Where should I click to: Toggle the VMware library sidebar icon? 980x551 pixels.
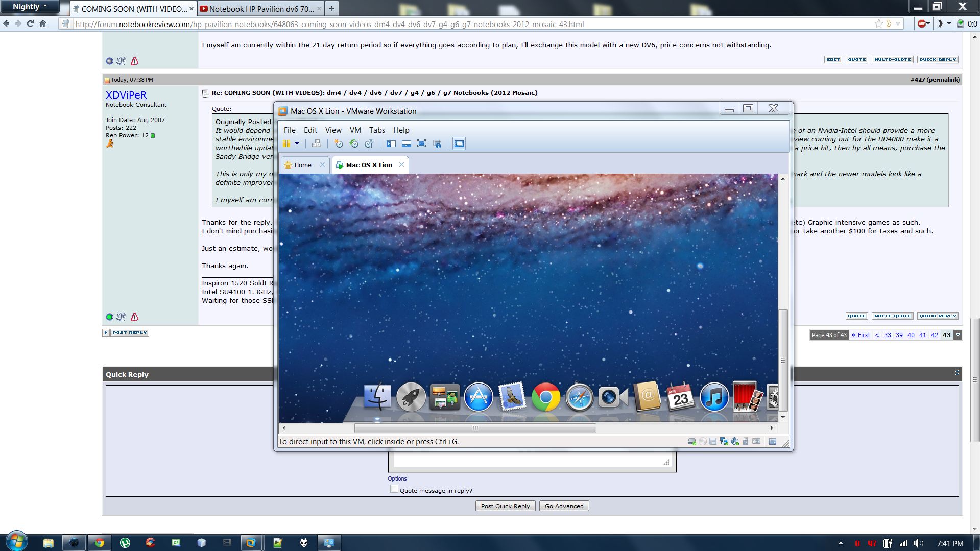(391, 144)
